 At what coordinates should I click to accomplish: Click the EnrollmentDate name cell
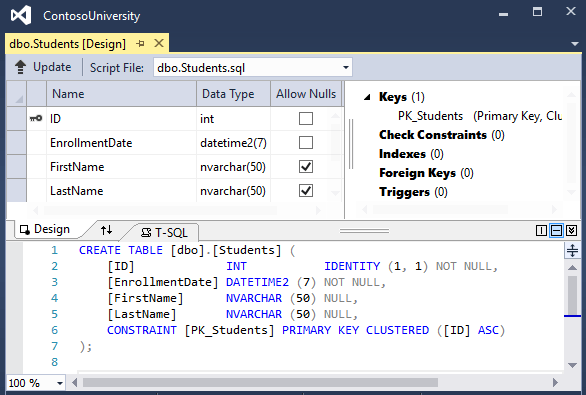point(121,143)
